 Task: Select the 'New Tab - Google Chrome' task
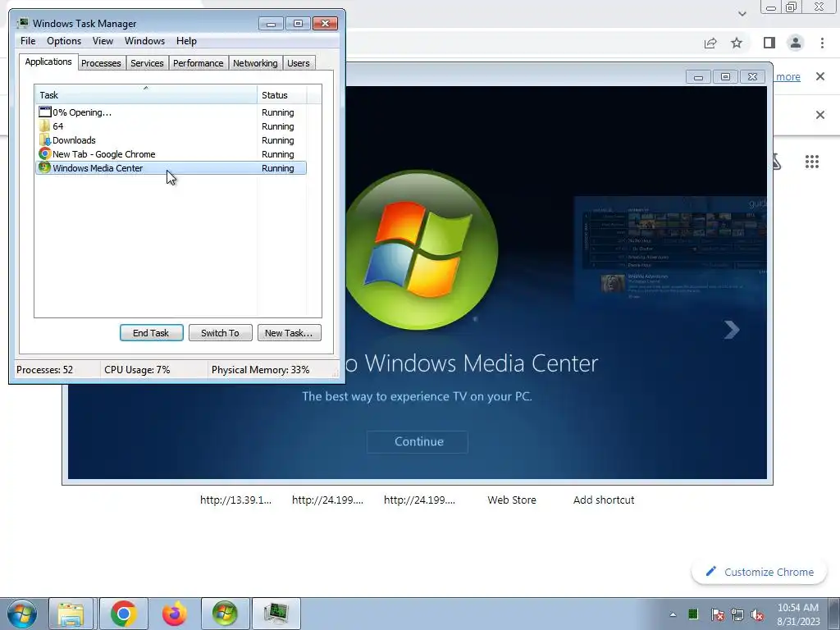click(171, 154)
